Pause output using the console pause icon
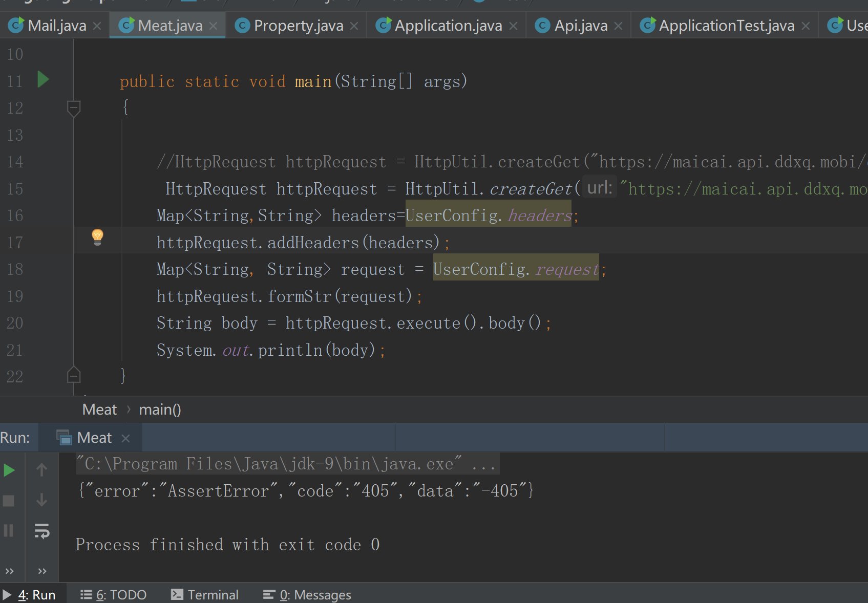The image size is (868, 603). pos(8,531)
